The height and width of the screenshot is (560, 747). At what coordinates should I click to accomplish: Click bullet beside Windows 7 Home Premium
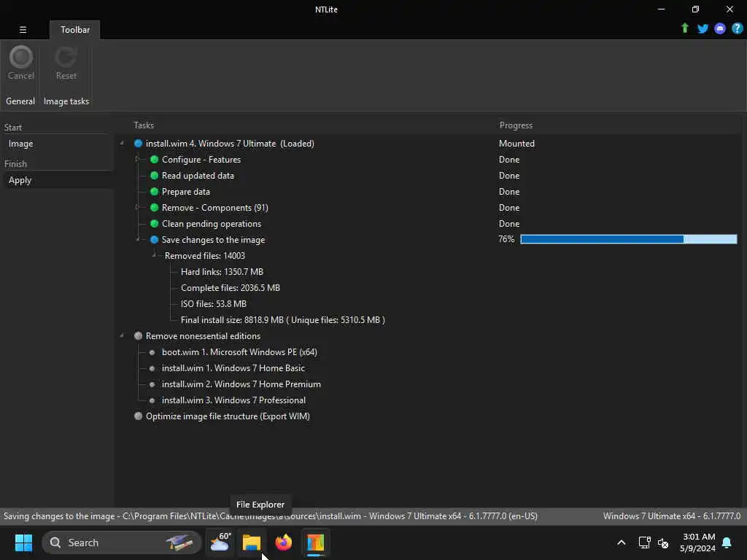point(152,384)
